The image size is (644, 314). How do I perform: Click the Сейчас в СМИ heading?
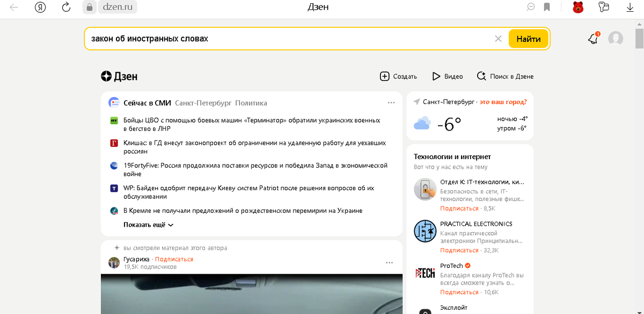[x=147, y=103]
